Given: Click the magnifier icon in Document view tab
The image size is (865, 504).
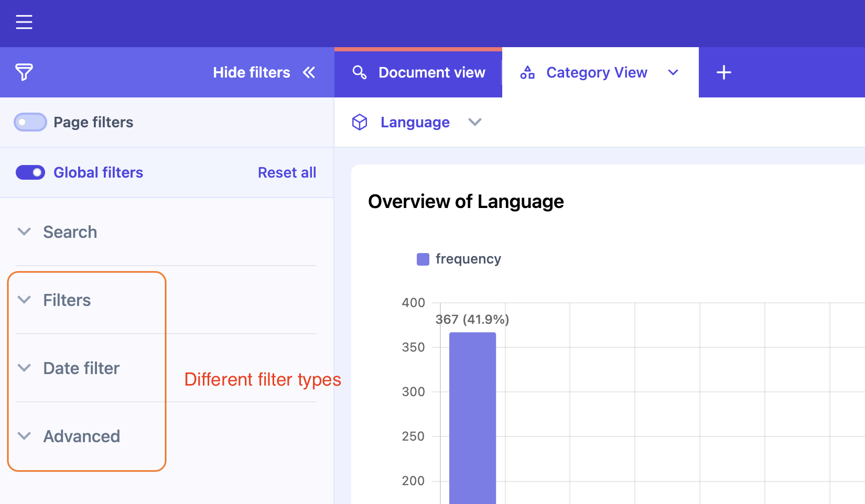Looking at the screenshot, I should click(x=360, y=72).
